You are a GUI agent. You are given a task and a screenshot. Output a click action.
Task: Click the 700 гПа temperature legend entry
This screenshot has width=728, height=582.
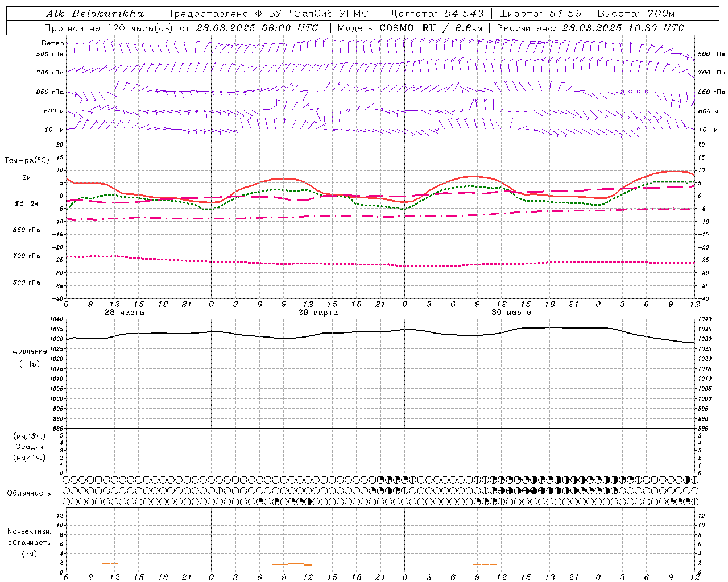point(26,256)
